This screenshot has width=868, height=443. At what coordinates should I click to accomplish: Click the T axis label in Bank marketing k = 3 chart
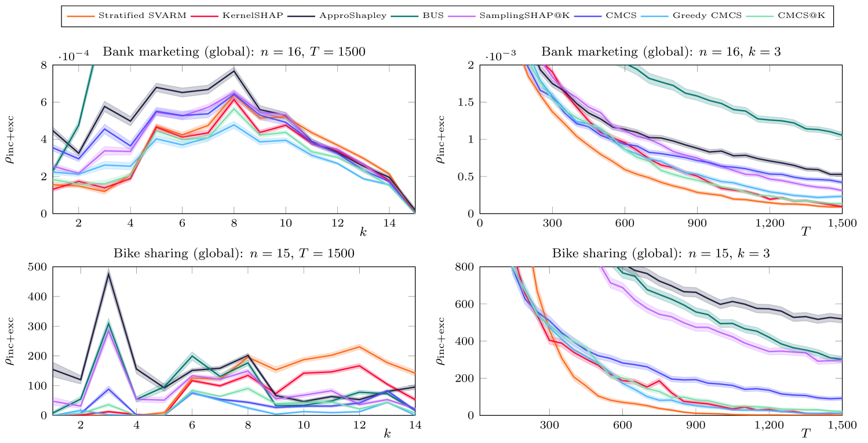pyautogui.click(x=805, y=232)
